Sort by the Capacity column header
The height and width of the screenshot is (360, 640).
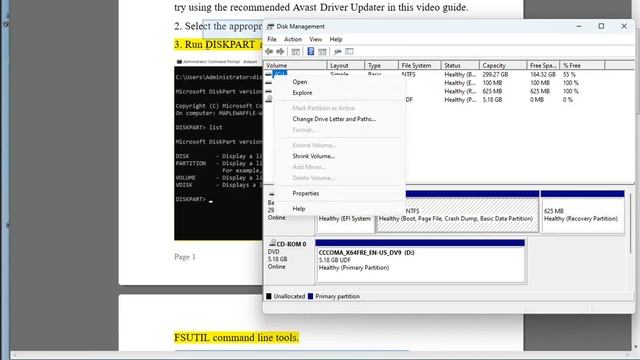click(x=503, y=65)
